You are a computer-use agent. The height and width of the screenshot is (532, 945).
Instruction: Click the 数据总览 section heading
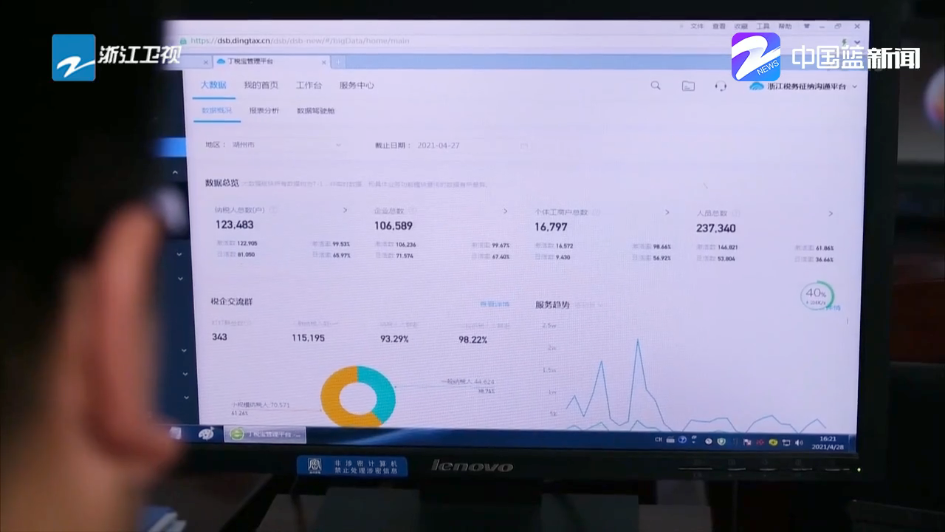pyautogui.click(x=222, y=183)
